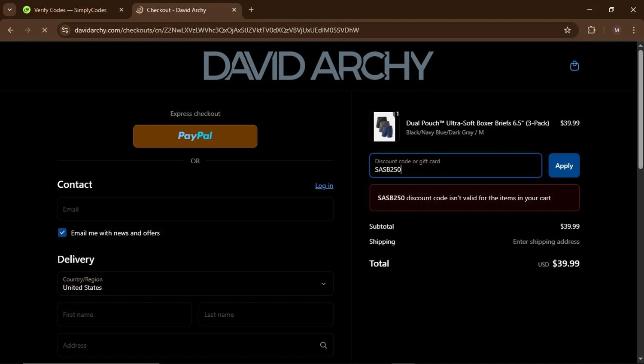Open the tab search dropdown arrow

(x=9, y=9)
